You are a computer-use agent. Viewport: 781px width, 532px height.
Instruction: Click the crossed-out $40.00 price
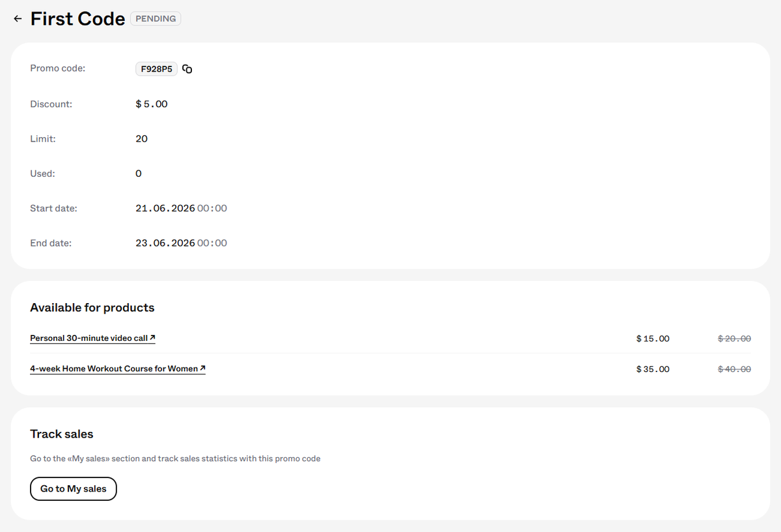point(734,369)
